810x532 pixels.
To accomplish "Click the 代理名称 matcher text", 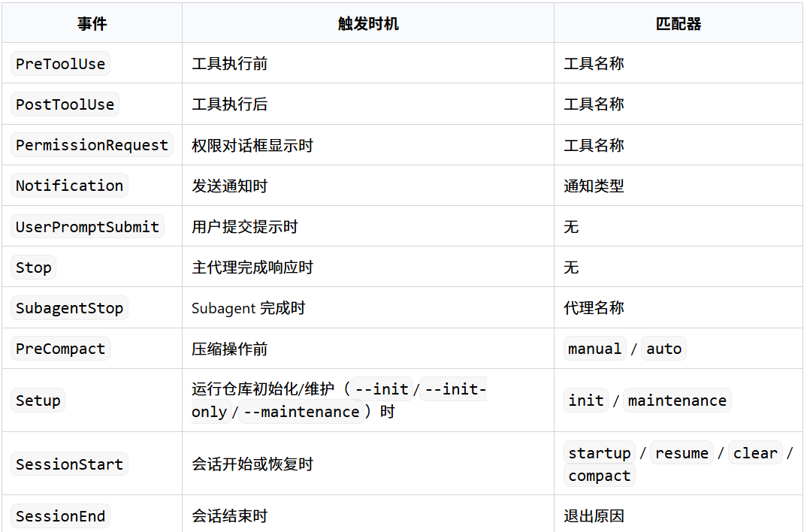I will [x=594, y=308].
